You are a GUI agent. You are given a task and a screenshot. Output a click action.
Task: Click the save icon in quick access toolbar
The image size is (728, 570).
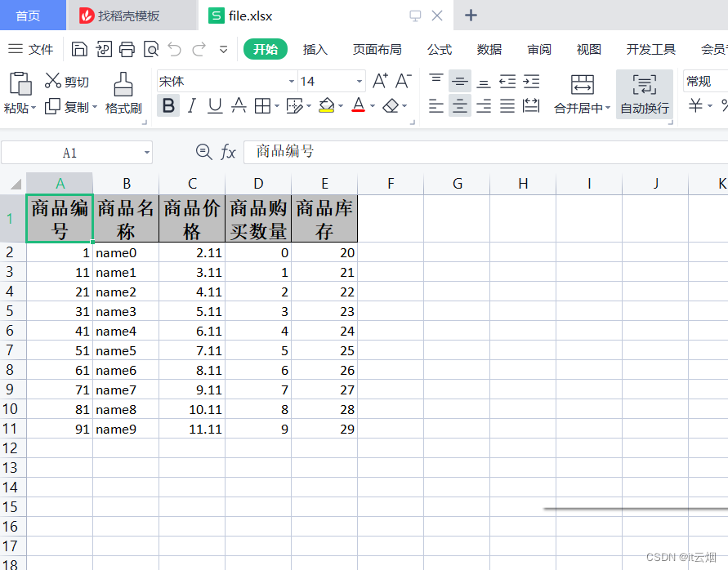79,49
